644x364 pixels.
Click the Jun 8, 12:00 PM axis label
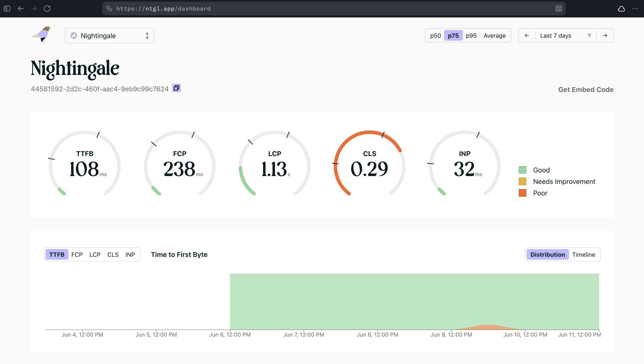pyautogui.click(x=378, y=334)
